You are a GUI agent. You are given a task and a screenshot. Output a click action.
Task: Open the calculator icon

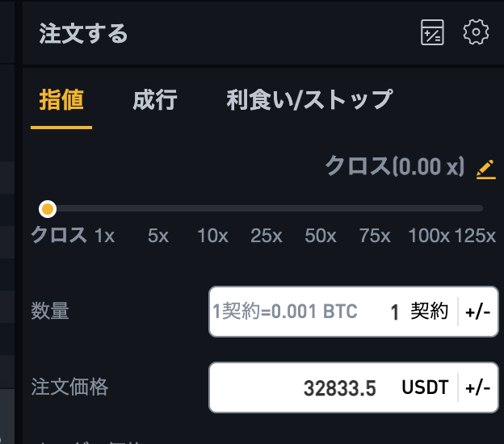(432, 32)
